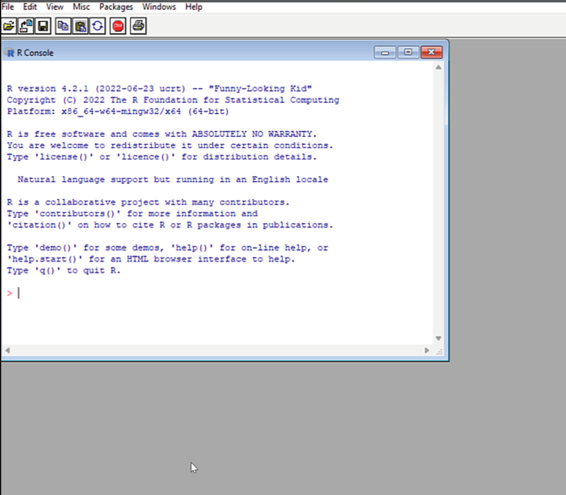Click the horizontal scroll right arrow

tap(427, 350)
